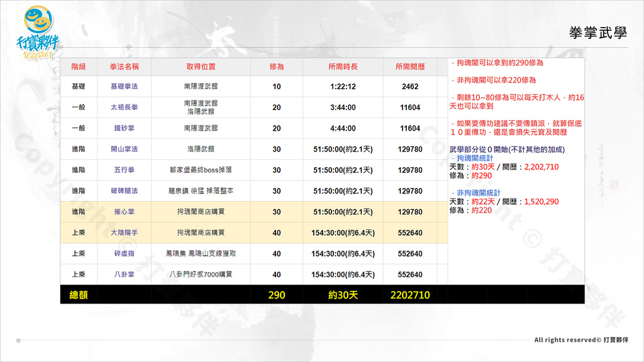Select 基礎拳法 skill name

[124, 86]
